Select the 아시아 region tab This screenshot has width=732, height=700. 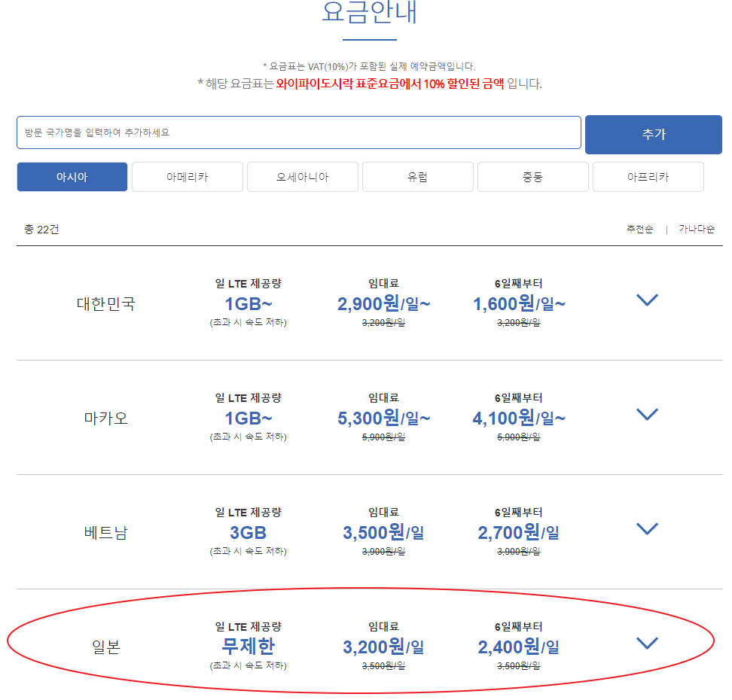[x=72, y=177]
